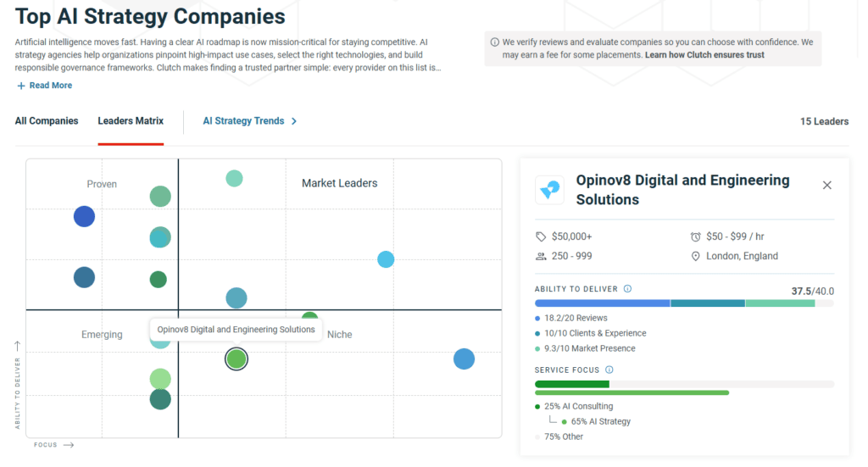Click the 25% AI Consulting entry

click(x=578, y=406)
